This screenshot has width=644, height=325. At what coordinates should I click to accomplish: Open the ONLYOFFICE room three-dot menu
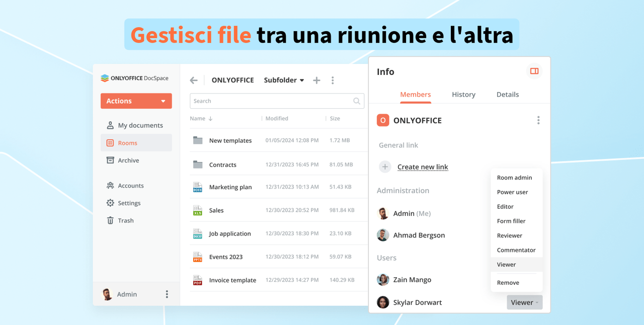(x=538, y=120)
